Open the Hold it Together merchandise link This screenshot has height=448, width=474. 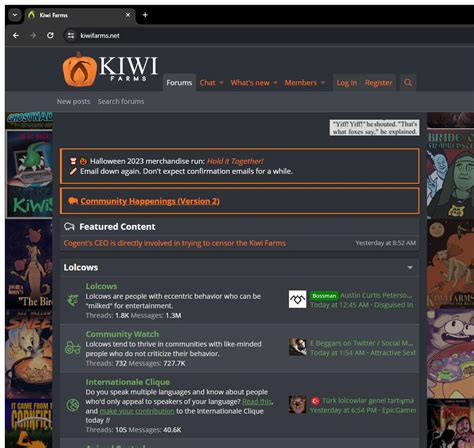click(x=235, y=161)
